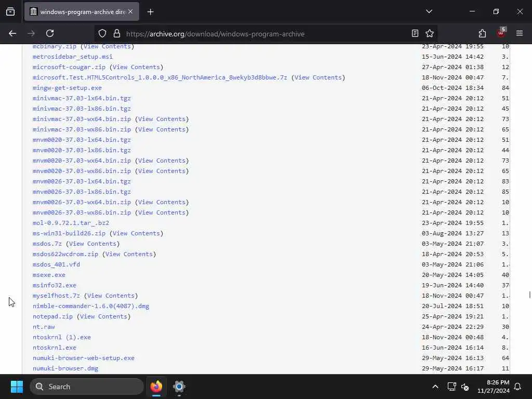Image resolution: width=532 pixels, height=399 pixels.
Task: Open the clock showing 8:26 PM
Action: [494, 387]
